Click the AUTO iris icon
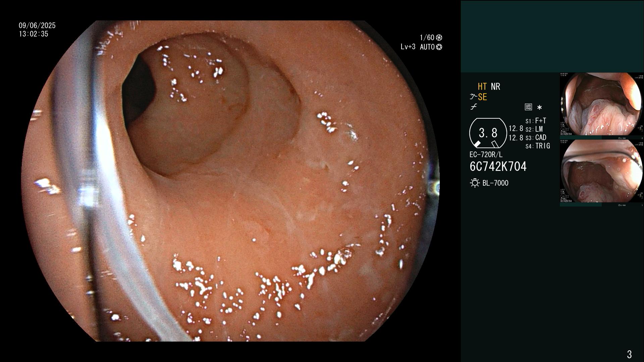This screenshot has height=362, width=644. [x=439, y=47]
